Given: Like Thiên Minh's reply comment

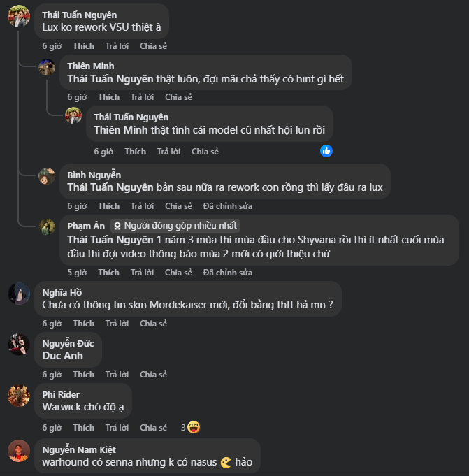Looking at the screenshot, I should [x=108, y=97].
